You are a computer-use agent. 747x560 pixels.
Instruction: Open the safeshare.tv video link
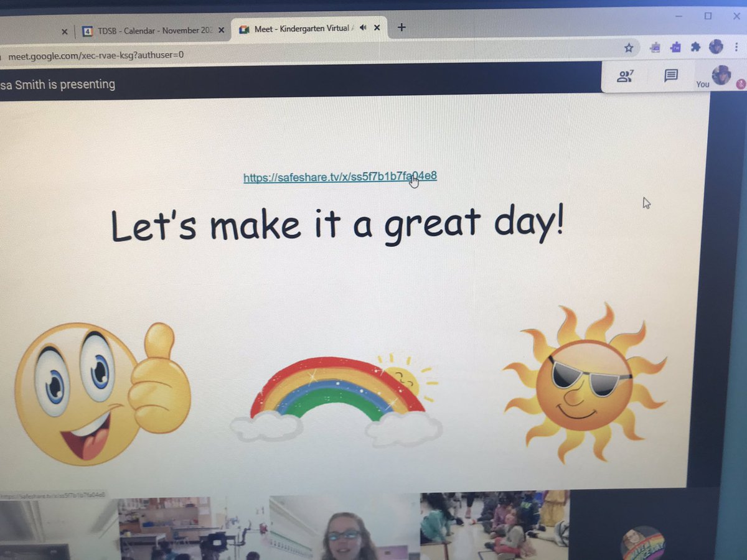tap(340, 177)
